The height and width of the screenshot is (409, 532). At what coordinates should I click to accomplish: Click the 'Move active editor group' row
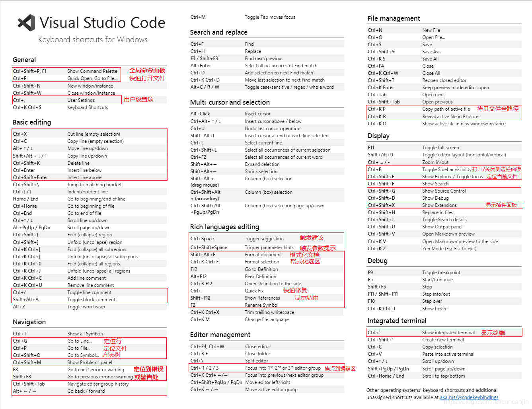pos(267,390)
